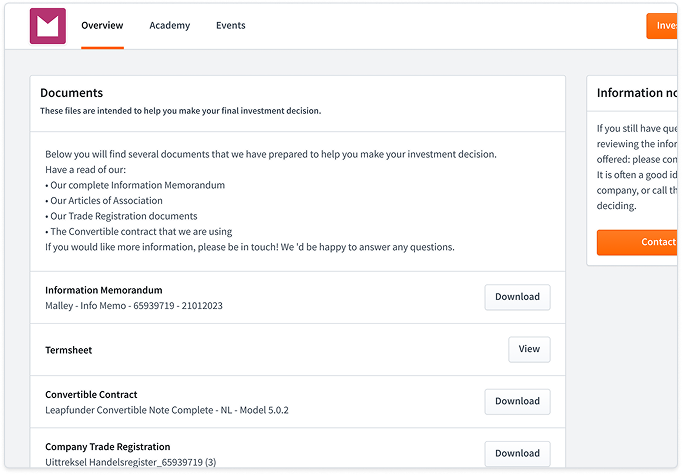The height and width of the screenshot is (475, 682).
Task: Download the Information Memorandum
Action: [517, 297]
